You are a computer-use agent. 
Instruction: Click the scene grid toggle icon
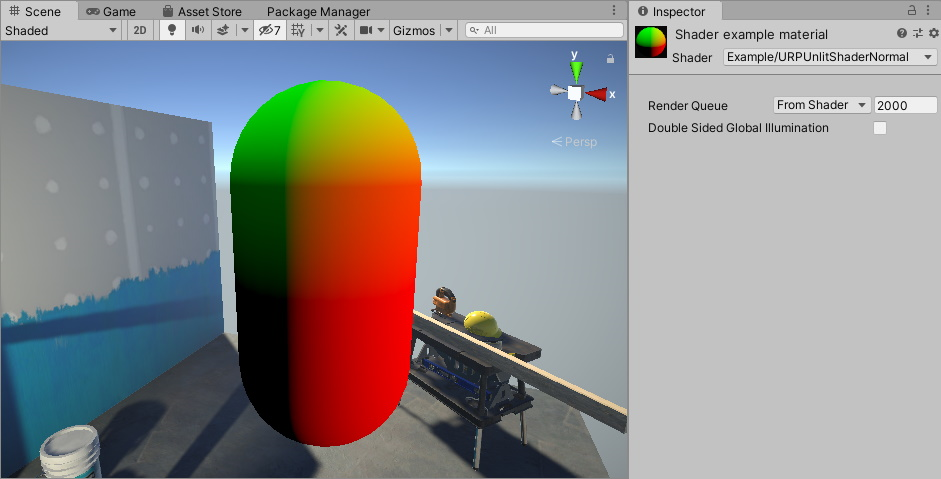click(298, 30)
